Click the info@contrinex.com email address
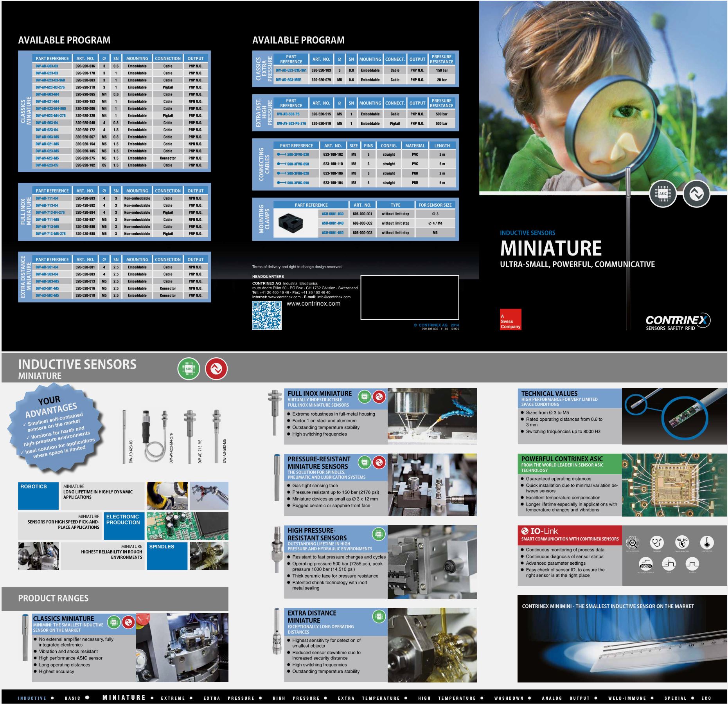Screen dimensions: 728x704 point(334,297)
